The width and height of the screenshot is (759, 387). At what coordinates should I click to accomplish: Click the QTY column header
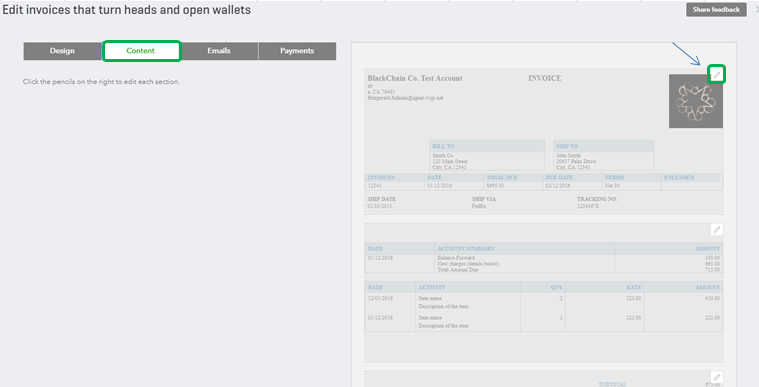coord(557,287)
